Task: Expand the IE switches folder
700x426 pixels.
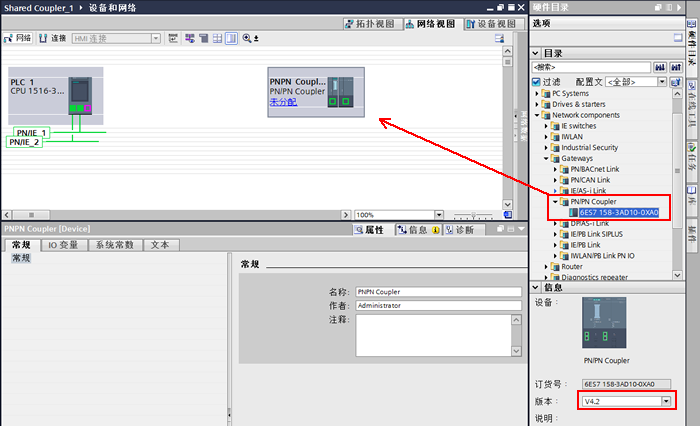Action: pos(546,126)
